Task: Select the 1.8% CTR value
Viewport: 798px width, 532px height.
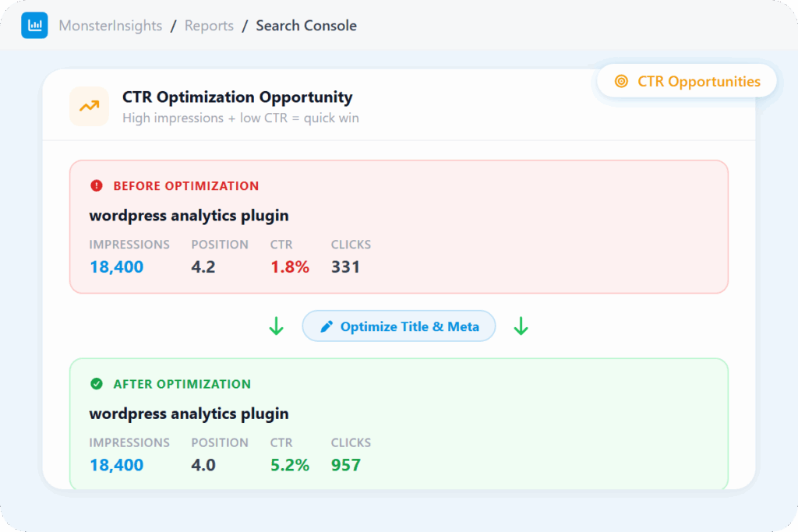Action: click(290, 267)
